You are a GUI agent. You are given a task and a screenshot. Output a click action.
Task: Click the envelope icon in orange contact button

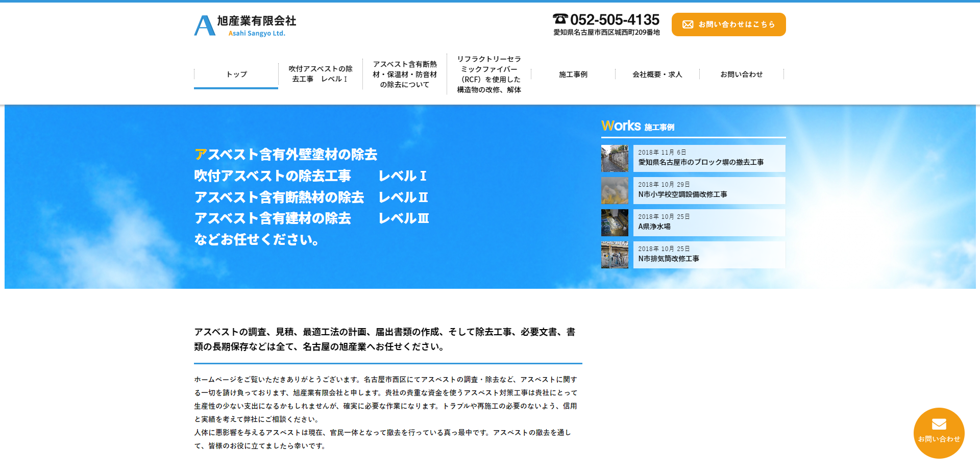688,24
